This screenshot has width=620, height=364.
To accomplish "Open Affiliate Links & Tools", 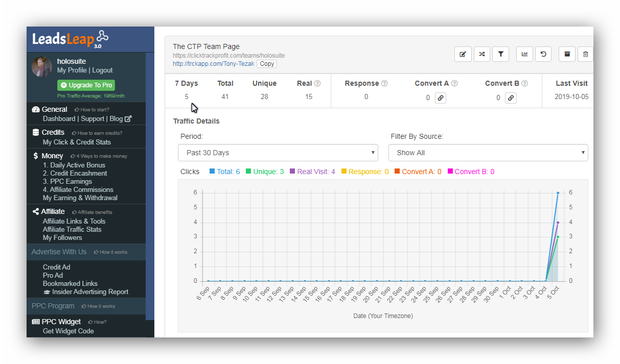I will pyautogui.click(x=74, y=221).
